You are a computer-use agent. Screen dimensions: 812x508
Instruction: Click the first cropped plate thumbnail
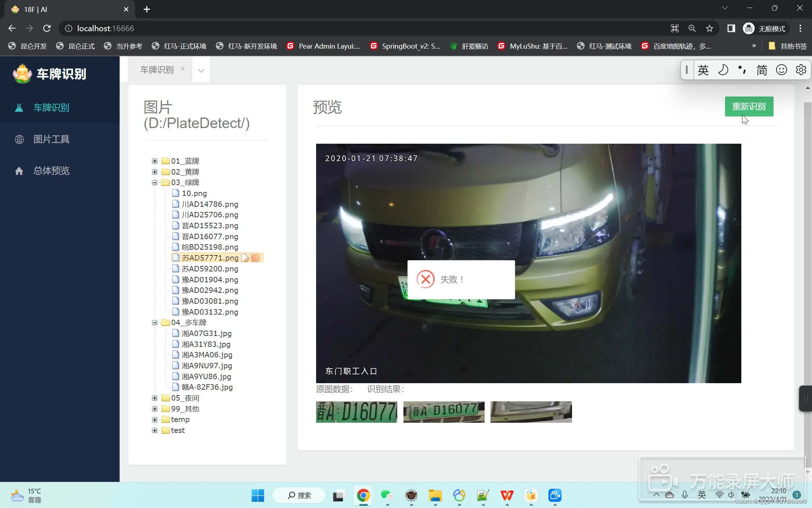click(x=356, y=412)
